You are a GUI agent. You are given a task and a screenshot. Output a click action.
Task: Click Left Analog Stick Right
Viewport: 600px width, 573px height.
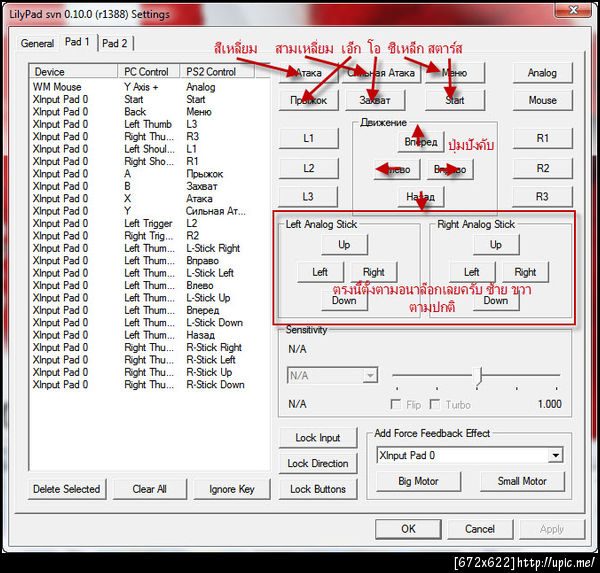point(374,272)
